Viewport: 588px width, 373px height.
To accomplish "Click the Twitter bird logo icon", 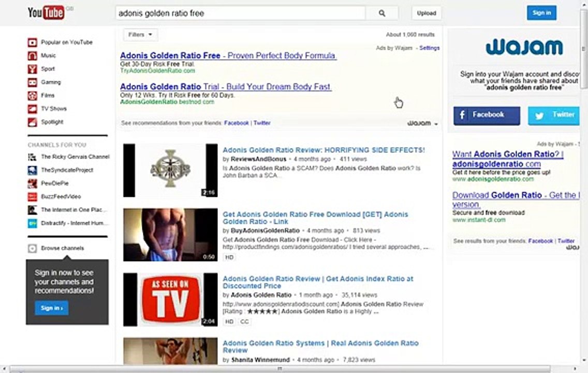I will click(540, 116).
